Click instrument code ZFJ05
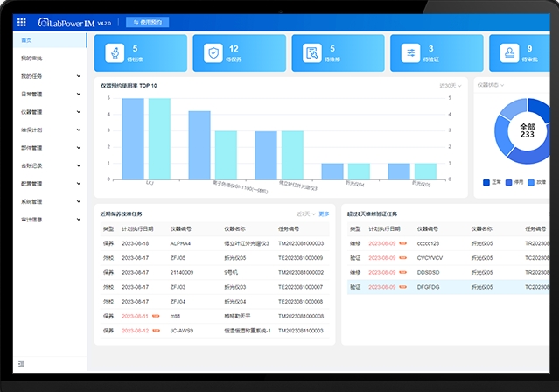This screenshot has height=392, width=559. 178,258
